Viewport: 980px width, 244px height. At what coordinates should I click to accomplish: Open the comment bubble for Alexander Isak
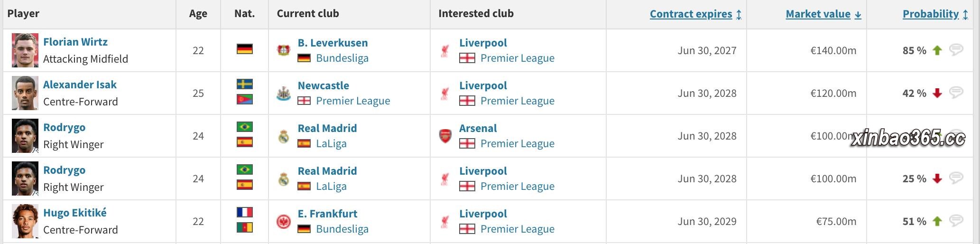click(x=956, y=93)
